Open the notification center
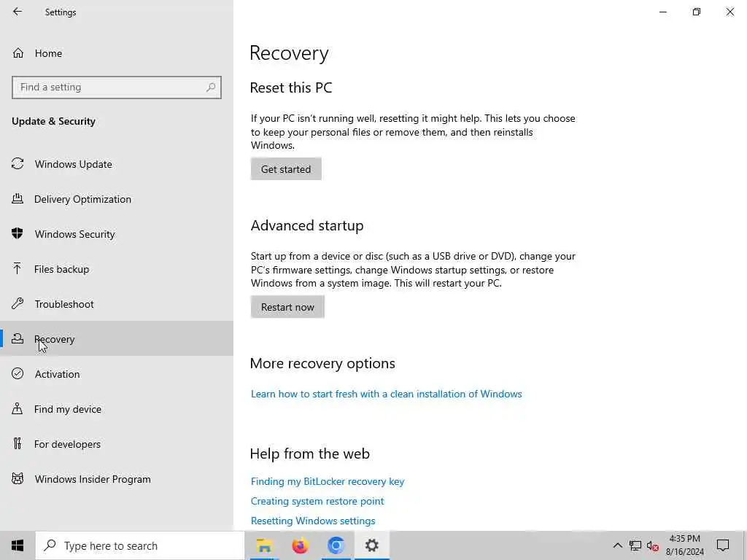 [723, 545]
